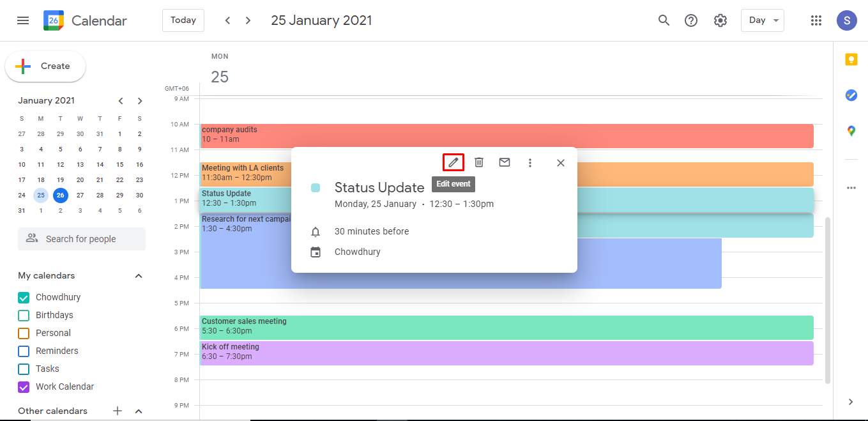Open the company audits event
Image resolution: width=868 pixels, height=421 pixels.
pyautogui.click(x=506, y=135)
